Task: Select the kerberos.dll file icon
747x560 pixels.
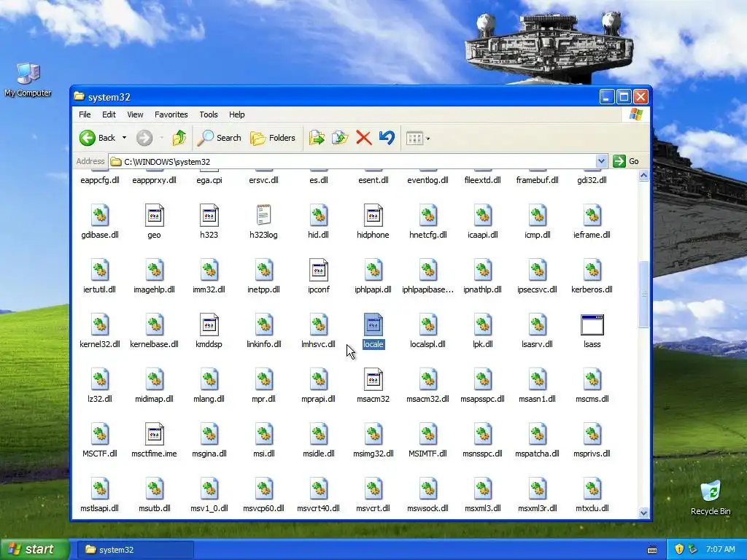Action: [x=592, y=271]
